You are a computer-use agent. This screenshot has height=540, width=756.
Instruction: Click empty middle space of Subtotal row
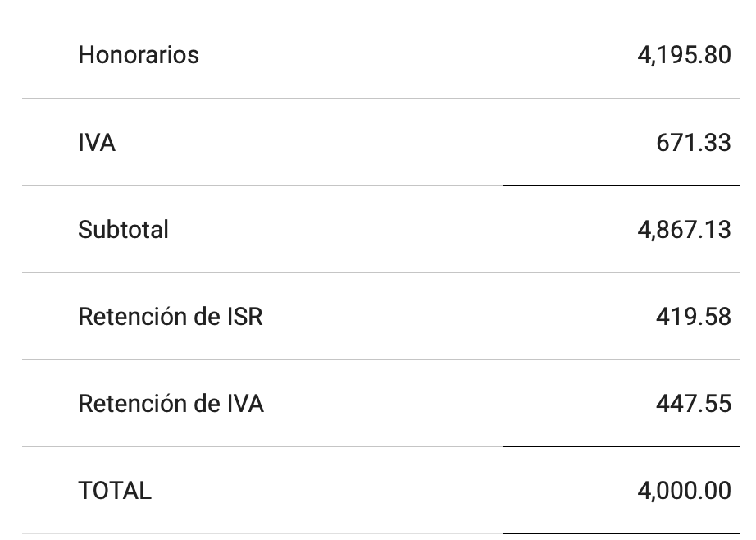point(403,230)
